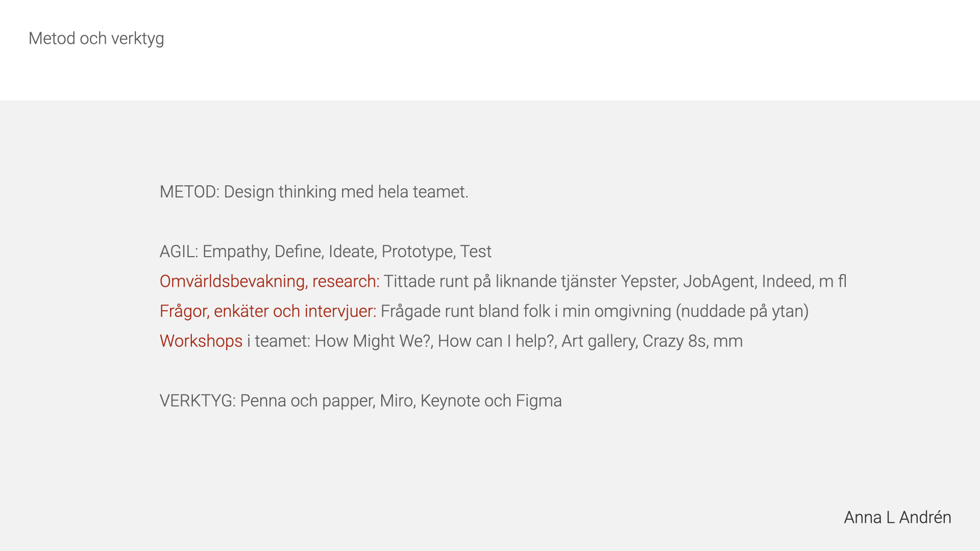Click the slide title Metod och verktyg

pos(96,39)
